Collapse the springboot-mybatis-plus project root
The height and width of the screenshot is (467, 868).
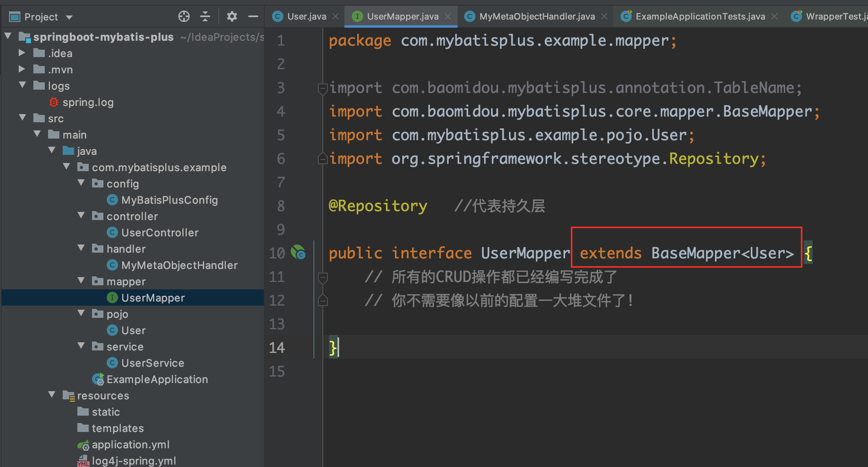coord(8,36)
